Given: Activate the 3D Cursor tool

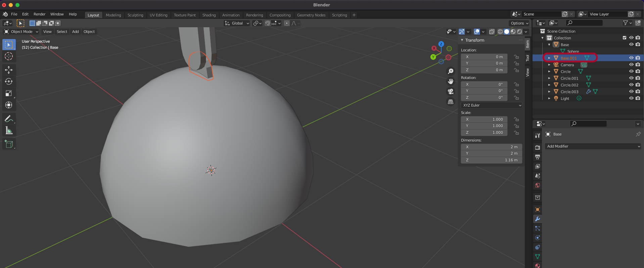Looking at the screenshot, I should (9, 56).
